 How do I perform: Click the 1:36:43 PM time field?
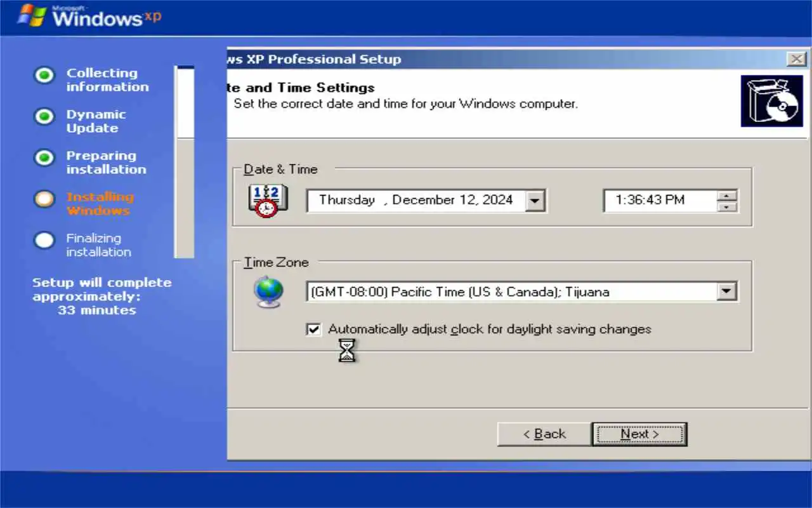(x=660, y=201)
